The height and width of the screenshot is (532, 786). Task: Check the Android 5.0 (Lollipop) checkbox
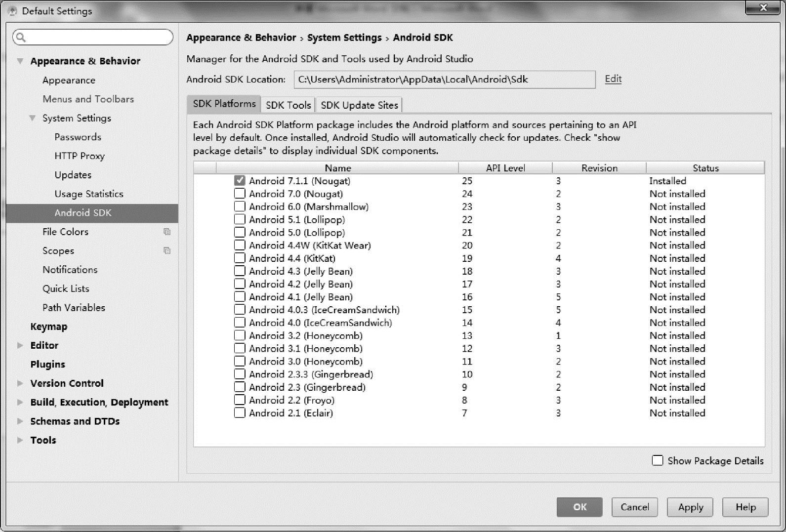[240, 232]
